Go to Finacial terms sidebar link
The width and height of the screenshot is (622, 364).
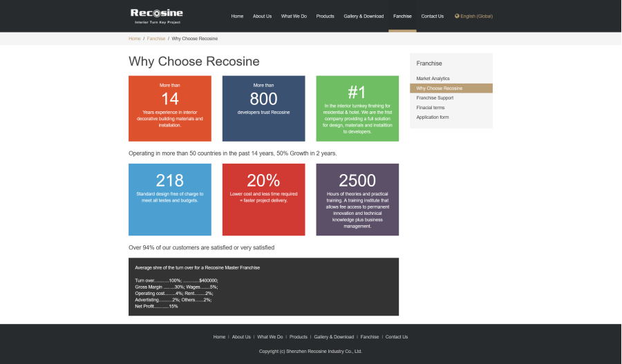click(430, 108)
